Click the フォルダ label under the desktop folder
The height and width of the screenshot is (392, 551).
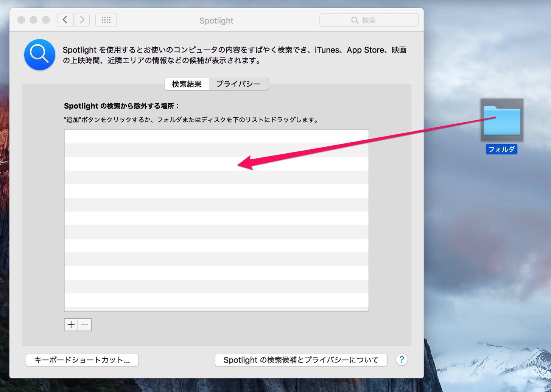[x=501, y=149]
